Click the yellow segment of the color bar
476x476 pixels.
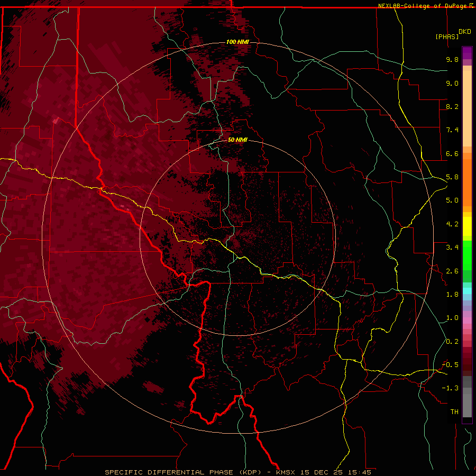point(467,226)
